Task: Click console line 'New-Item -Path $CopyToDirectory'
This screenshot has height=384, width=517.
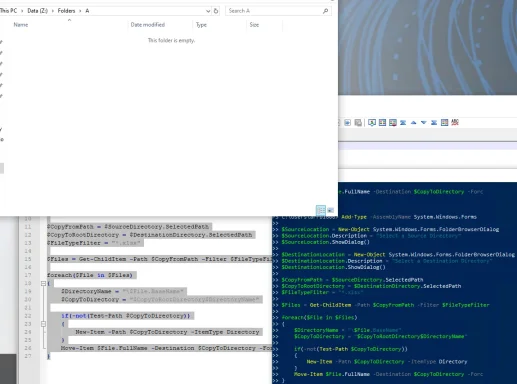Action: coord(387,362)
